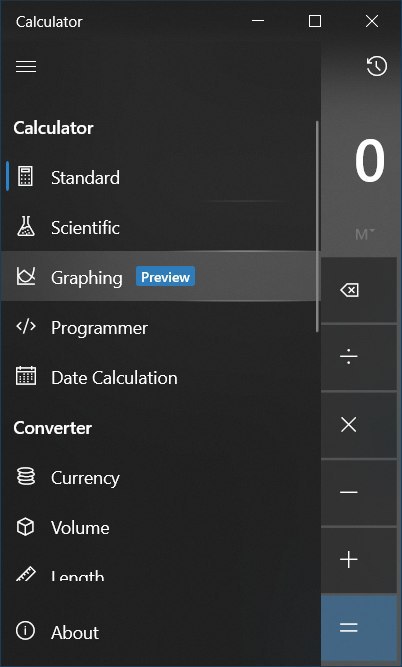Click the navigation menu scrollbar
The height and width of the screenshot is (667, 402).
(317, 226)
